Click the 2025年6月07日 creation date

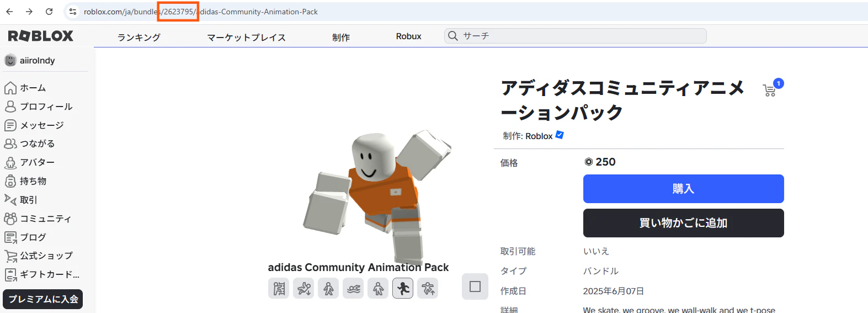[614, 291]
